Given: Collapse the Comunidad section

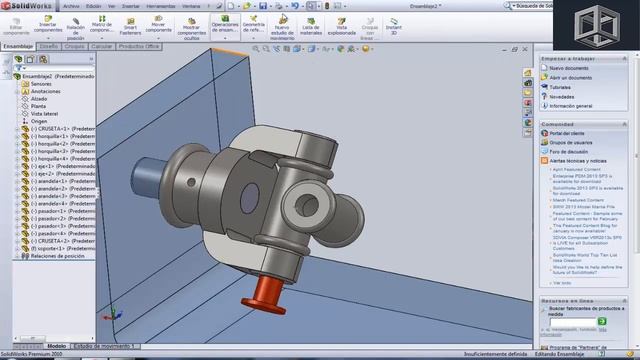Looking at the screenshot, I should [624, 124].
